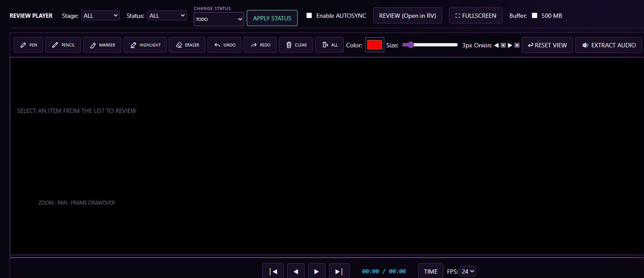Click REVIEW (Open in RV) button

408,16
